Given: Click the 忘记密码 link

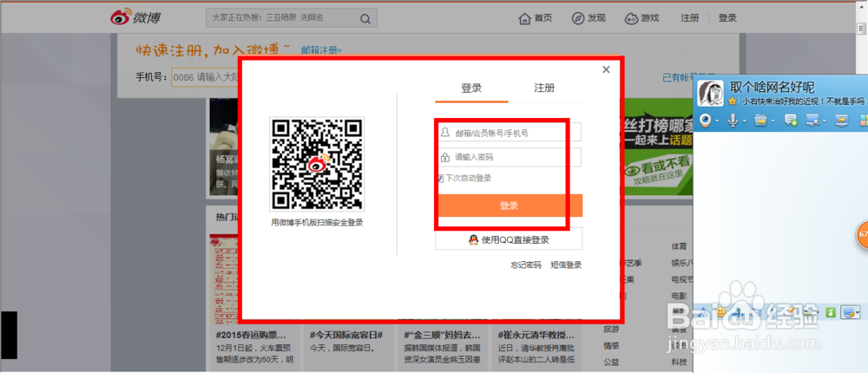Looking at the screenshot, I should 526,265.
